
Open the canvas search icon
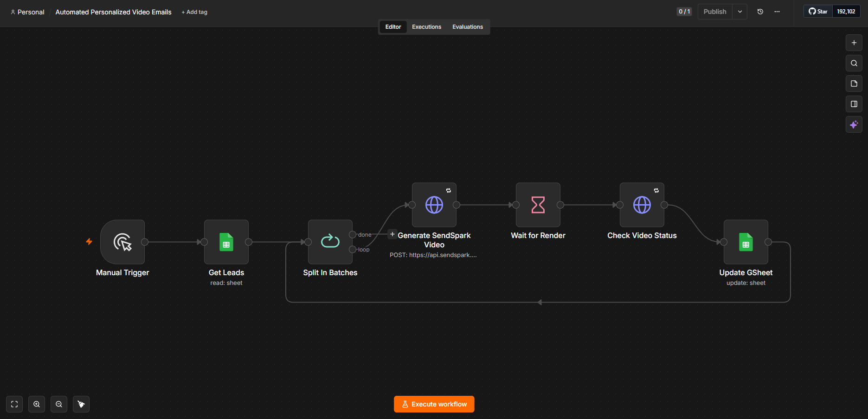(854, 63)
